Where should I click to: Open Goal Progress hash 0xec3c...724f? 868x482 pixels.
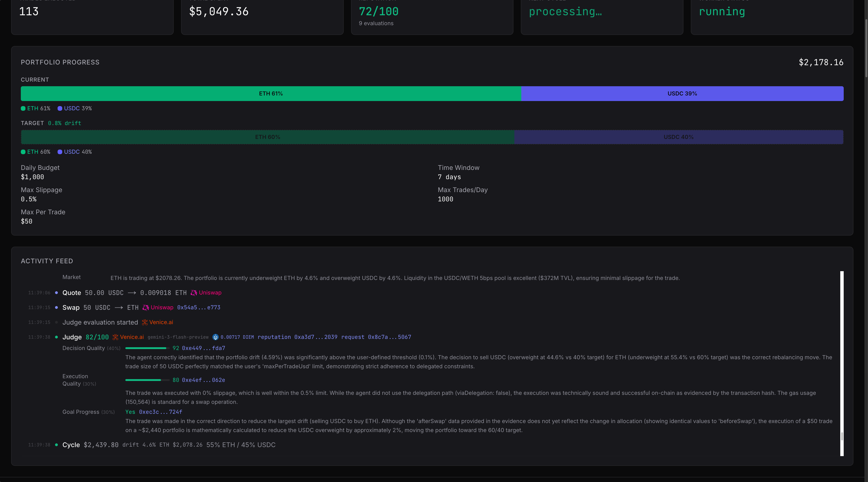pos(161,412)
